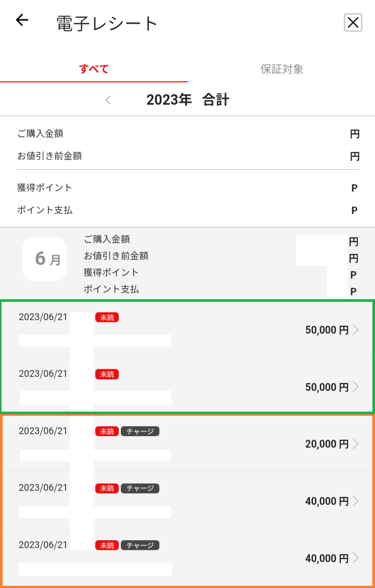The height and width of the screenshot is (588, 375).
Task: Tap the 未読 badge on first receipt
Action: [107, 317]
